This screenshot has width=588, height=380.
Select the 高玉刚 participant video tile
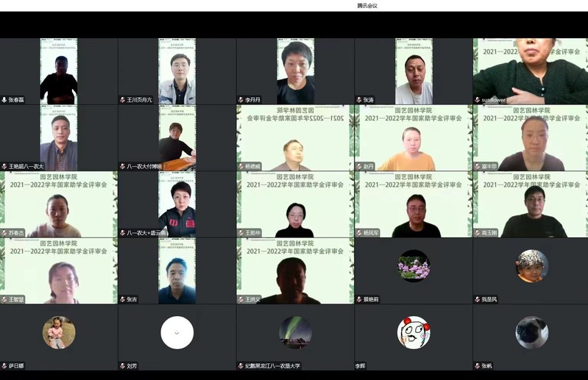pyautogui.click(x=530, y=204)
